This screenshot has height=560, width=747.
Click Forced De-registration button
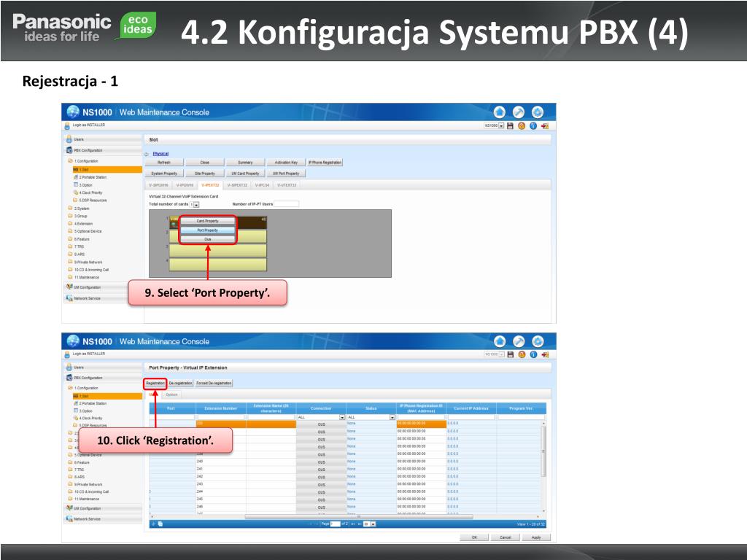coord(214,383)
